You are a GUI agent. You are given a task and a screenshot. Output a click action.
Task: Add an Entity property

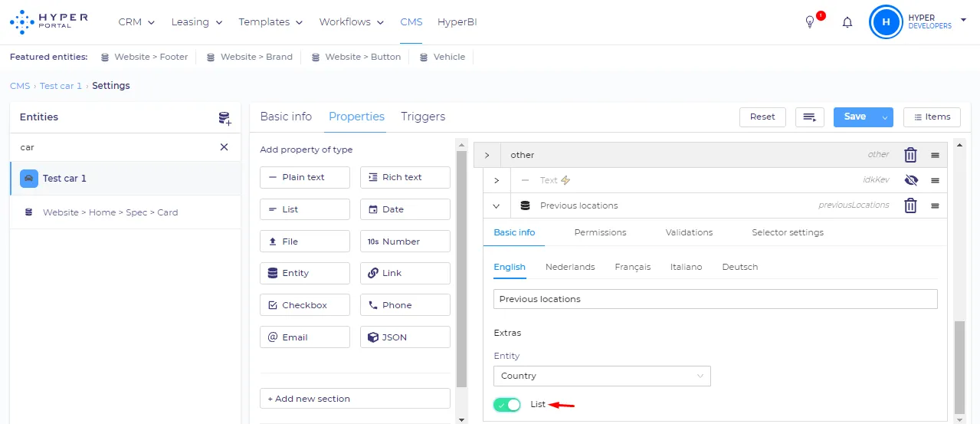pos(305,273)
